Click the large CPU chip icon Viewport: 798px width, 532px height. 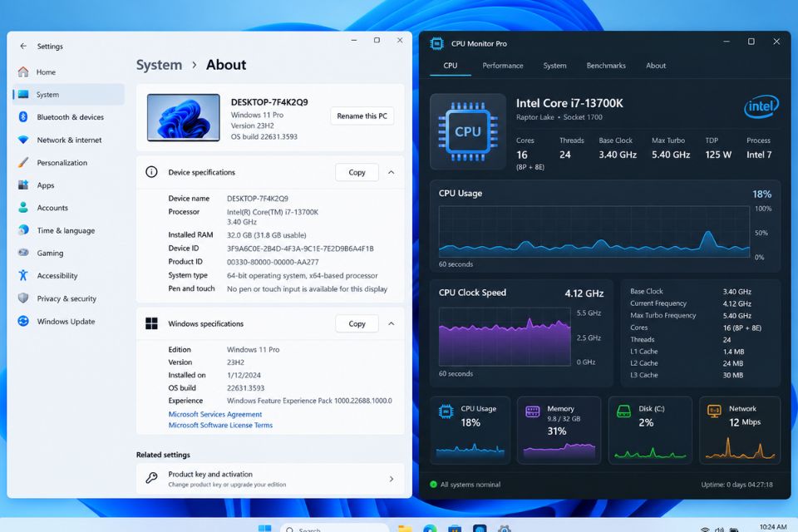point(468,131)
